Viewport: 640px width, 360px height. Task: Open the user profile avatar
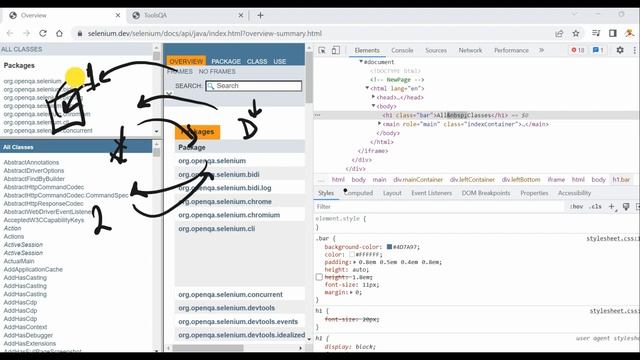click(x=629, y=33)
